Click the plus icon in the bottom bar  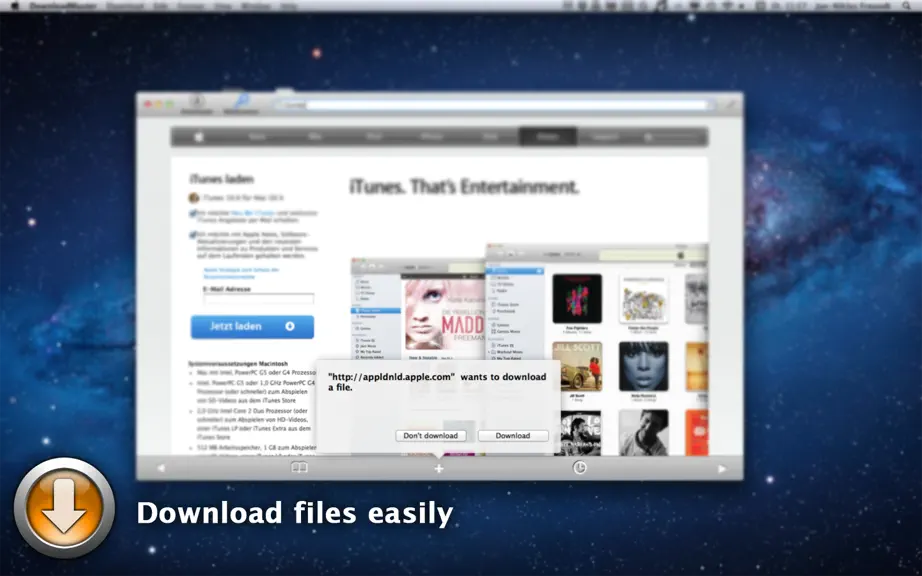coord(439,468)
